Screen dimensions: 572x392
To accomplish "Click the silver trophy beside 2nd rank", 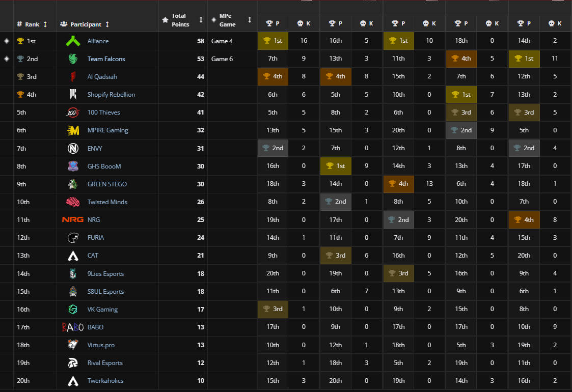I will click(x=20, y=59).
